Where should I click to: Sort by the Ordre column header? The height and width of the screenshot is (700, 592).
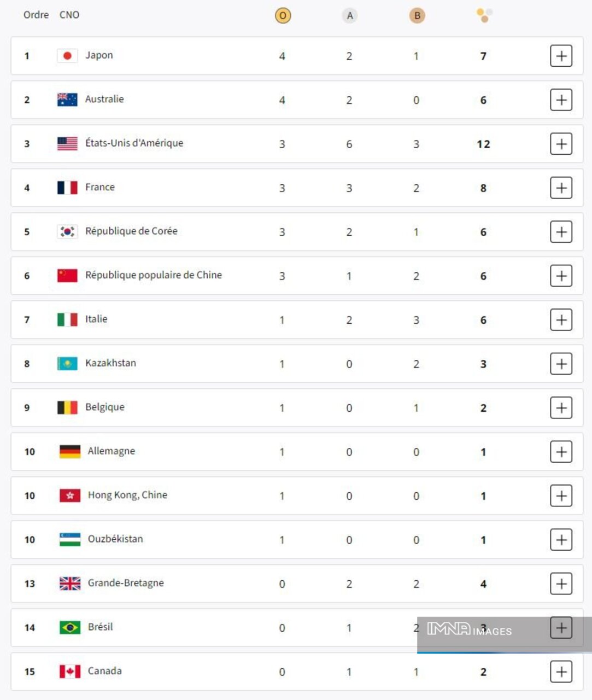(x=36, y=15)
